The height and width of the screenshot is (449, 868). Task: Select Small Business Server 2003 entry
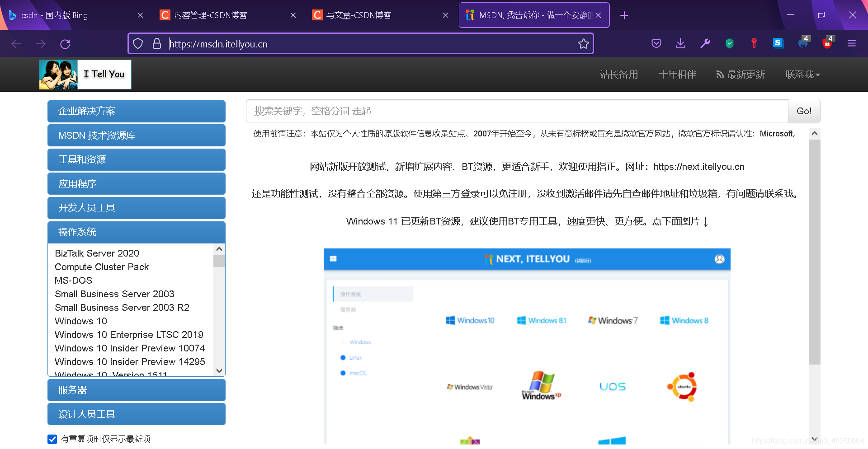(x=114, y=294)
